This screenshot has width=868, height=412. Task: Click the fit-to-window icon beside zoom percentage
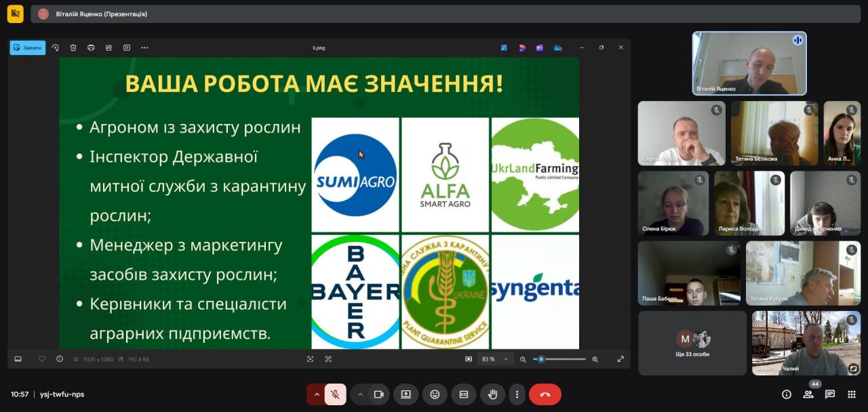469,359
